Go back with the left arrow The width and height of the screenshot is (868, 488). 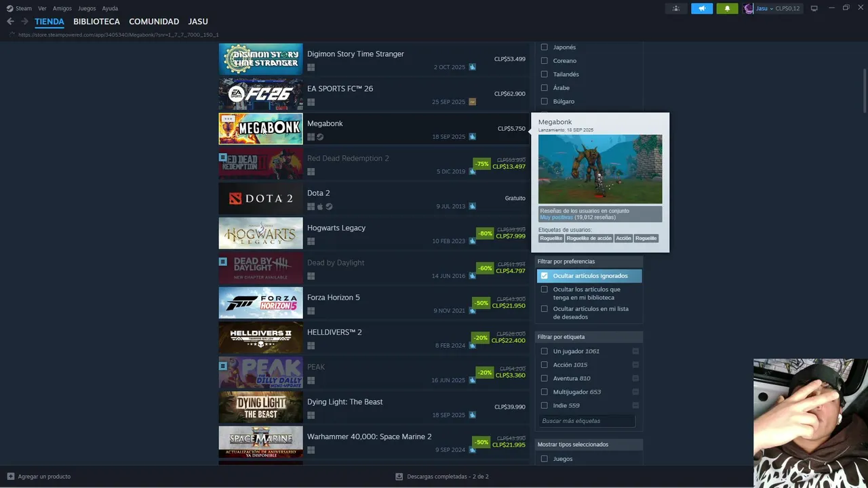[x=10, y=22]
